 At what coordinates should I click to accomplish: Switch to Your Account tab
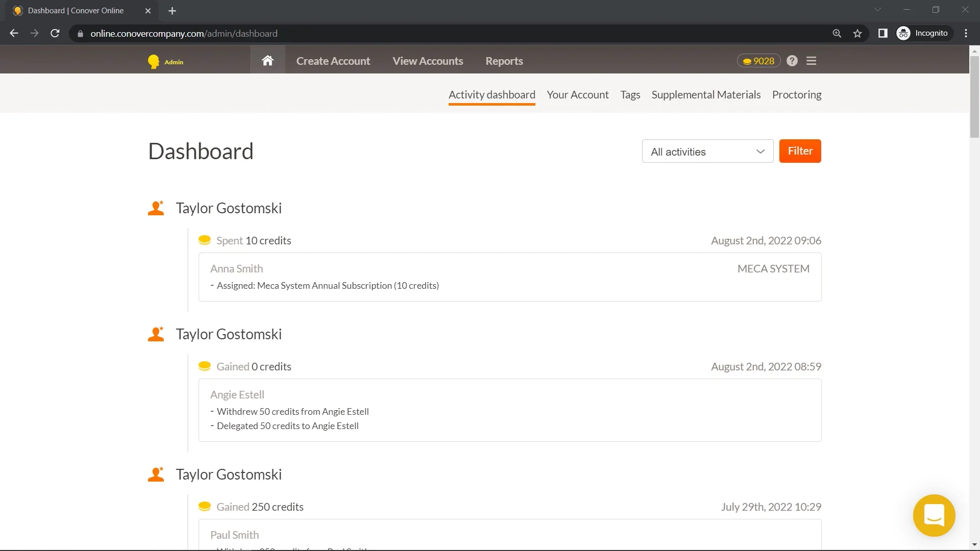pos(577,95)
